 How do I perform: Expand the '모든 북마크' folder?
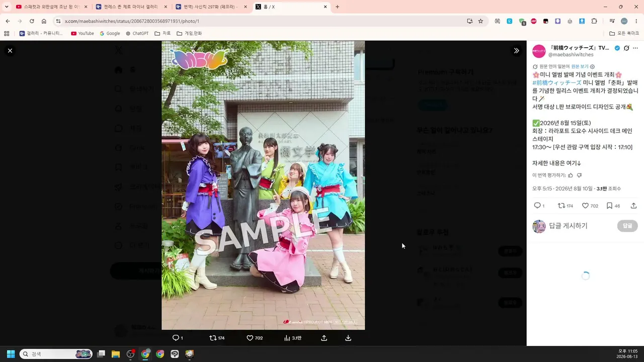point(624,33)
